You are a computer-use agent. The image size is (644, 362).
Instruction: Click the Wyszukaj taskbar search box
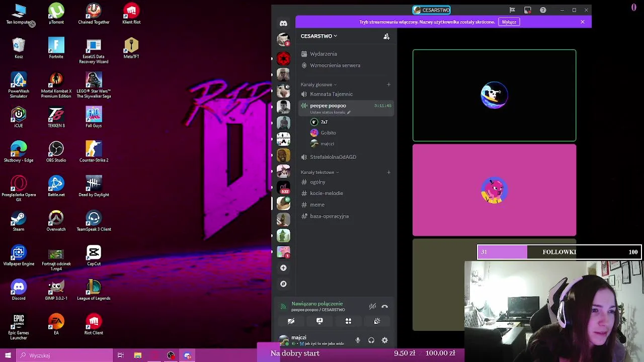pyautogui.click(x=64, y=355)
